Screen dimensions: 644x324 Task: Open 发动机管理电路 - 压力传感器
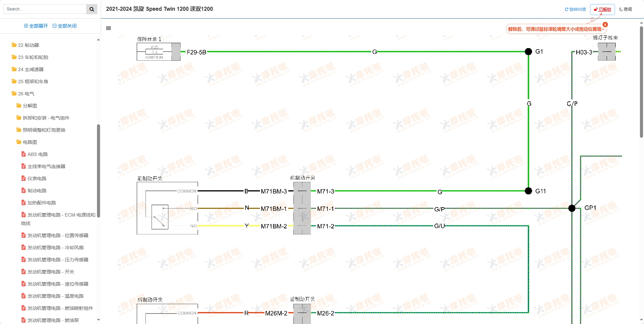58,260
